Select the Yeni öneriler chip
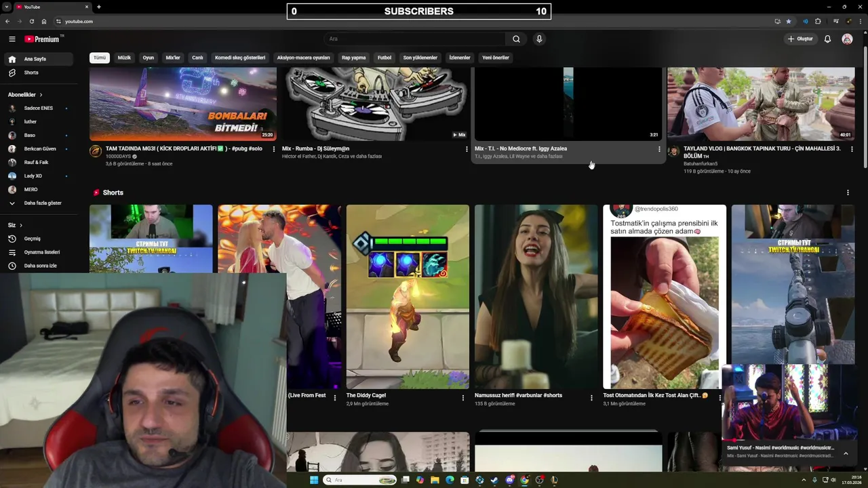 coord(496,58)
